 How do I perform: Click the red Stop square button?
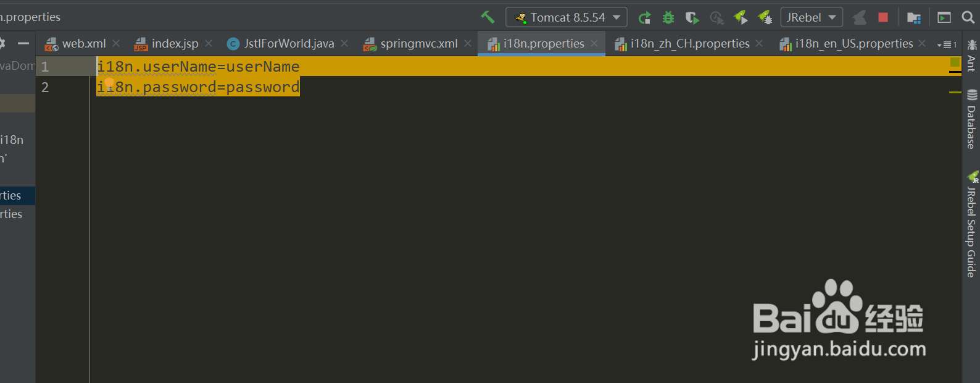click(x=883, y=17)
